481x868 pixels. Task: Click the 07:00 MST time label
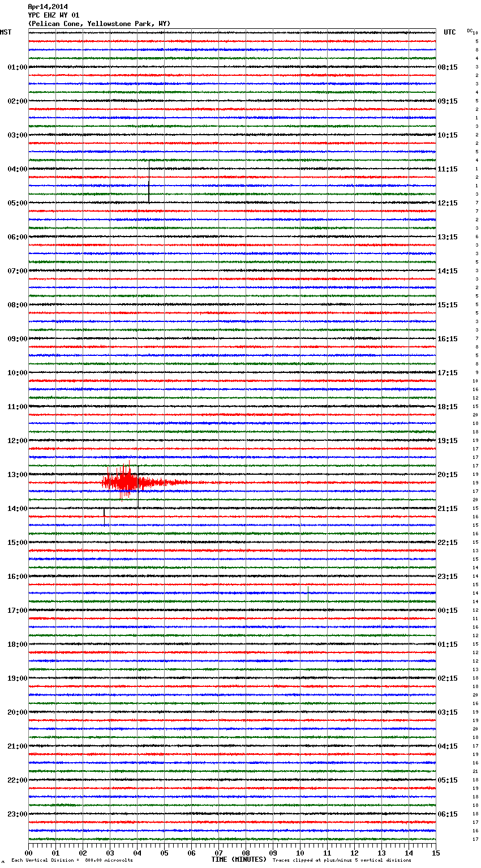[x=18, y=271]
